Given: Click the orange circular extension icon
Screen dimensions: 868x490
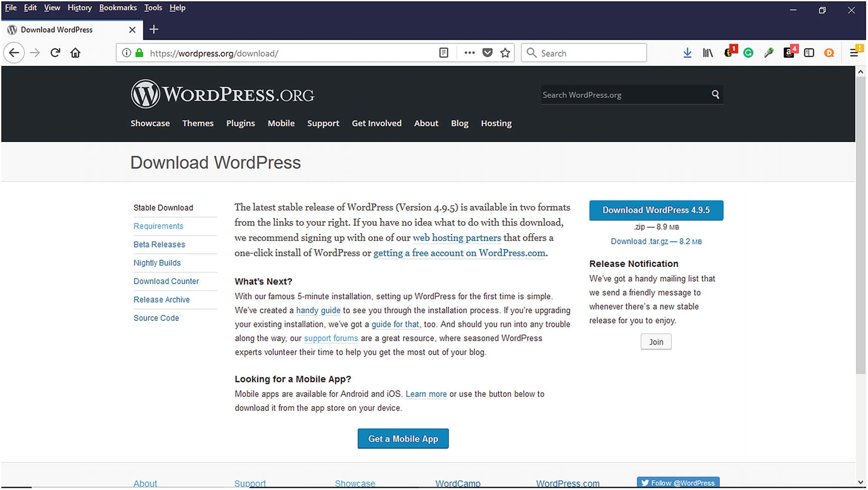Looking at the screenshot, I should click(x=829, y=53).
